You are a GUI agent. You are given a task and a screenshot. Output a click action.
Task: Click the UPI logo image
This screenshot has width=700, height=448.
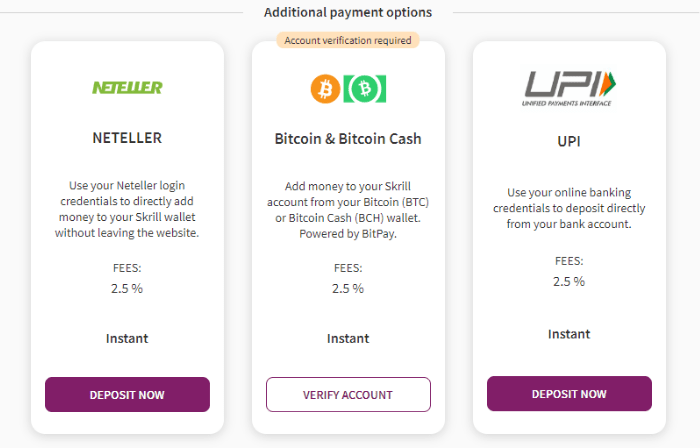point(569,89)
